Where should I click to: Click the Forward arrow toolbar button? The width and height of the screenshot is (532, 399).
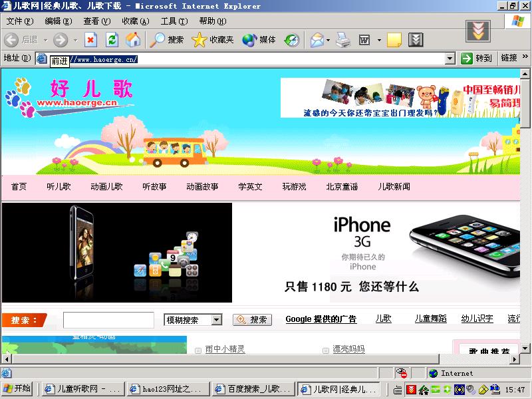click(61, 40)
